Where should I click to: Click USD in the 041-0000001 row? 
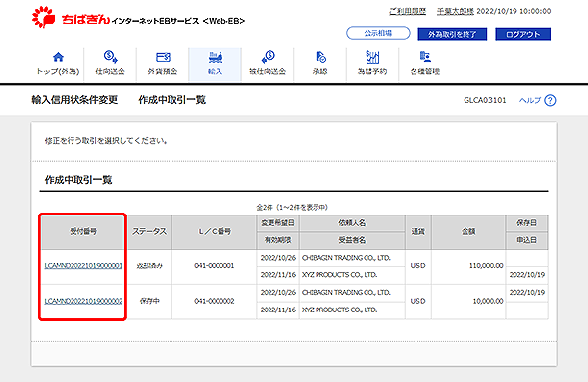[x=418, y=265]
